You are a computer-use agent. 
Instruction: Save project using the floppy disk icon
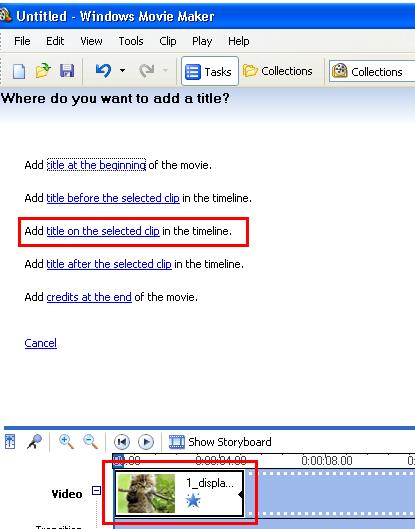(x=67, y=71)
